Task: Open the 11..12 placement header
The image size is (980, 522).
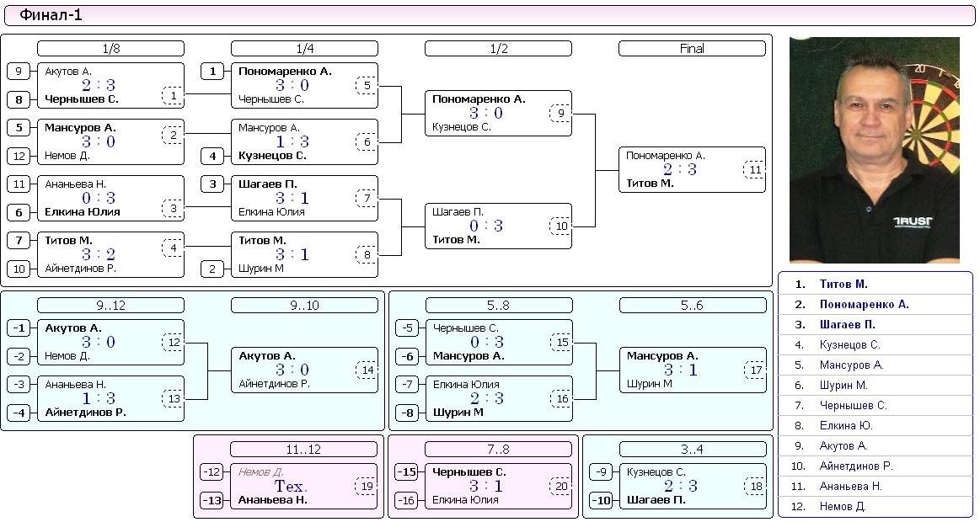Action: (303, 449)
